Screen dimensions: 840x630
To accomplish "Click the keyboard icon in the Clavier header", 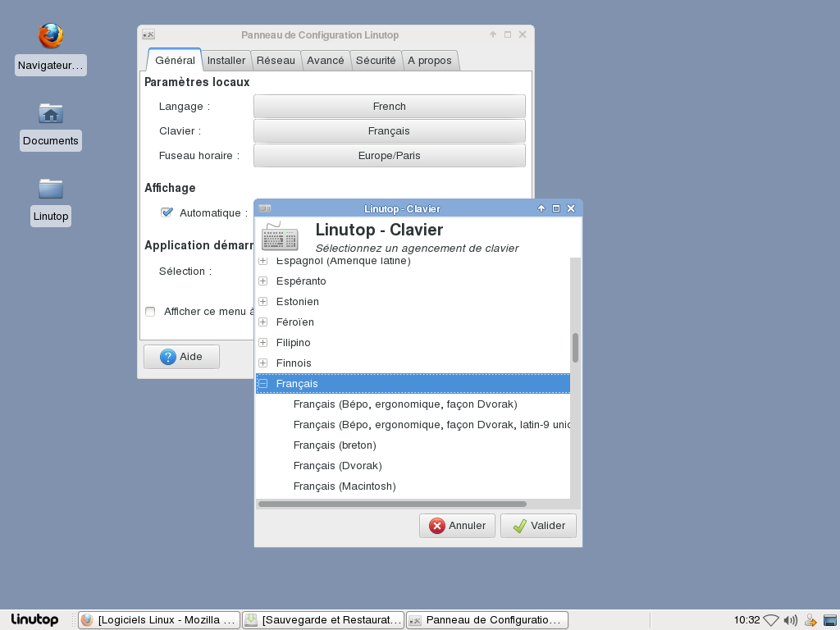I will coord(280,237).
